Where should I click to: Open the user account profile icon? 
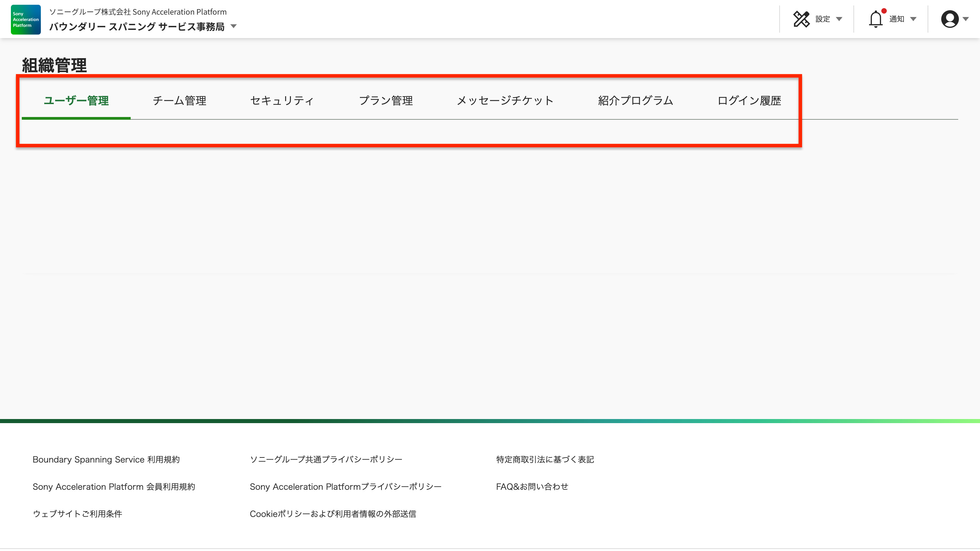pyautogui.click(x=950, y=19)
